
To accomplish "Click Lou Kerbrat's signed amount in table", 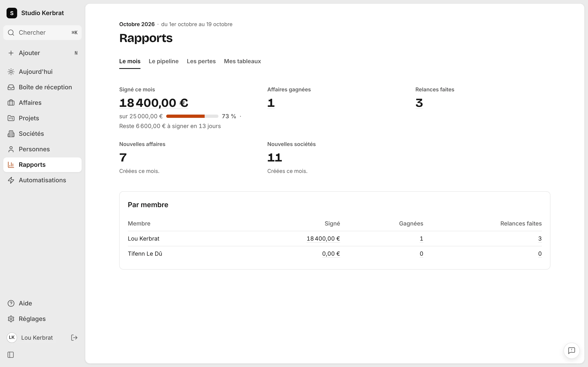I will (323, 239).
